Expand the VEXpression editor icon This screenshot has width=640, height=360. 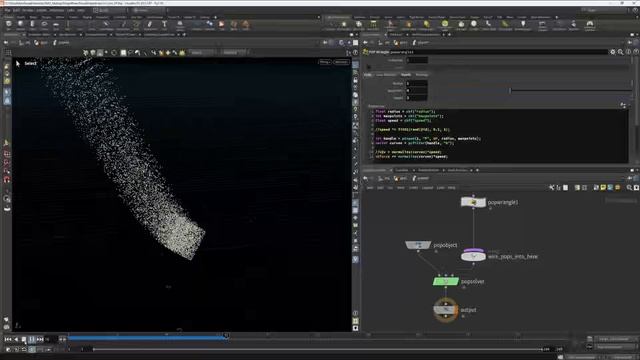pyautogui.click(x=623, y=106)
